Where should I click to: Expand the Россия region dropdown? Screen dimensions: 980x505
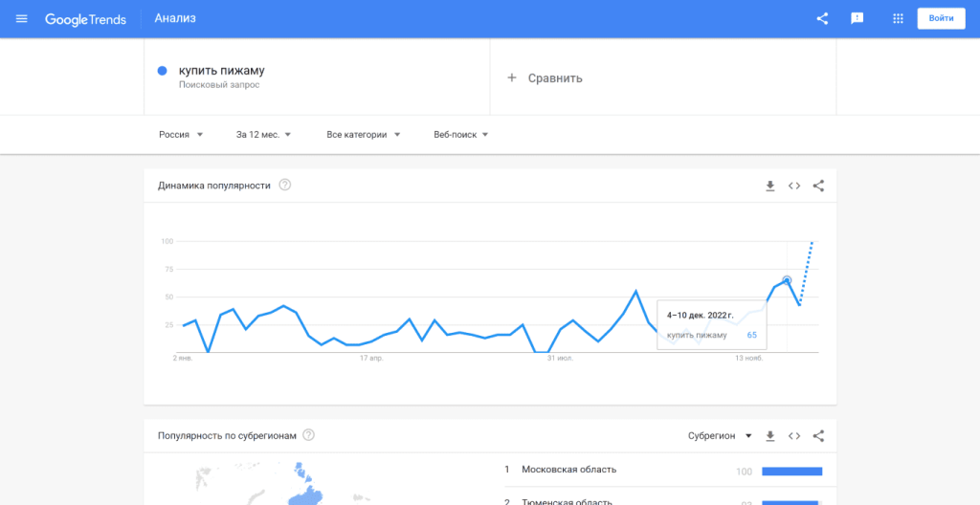click(x=181, y=135)
